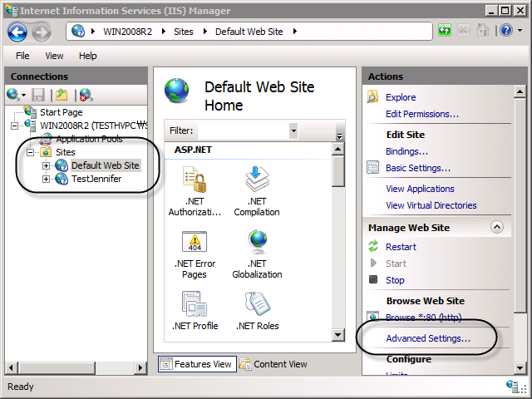Click inside the Filter text field

click(244, 131)
